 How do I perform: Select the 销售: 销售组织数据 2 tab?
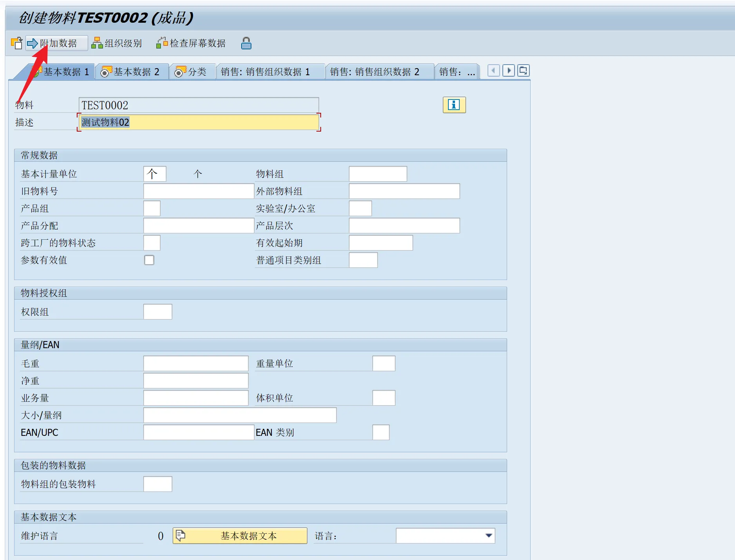(x=375, y=72)
